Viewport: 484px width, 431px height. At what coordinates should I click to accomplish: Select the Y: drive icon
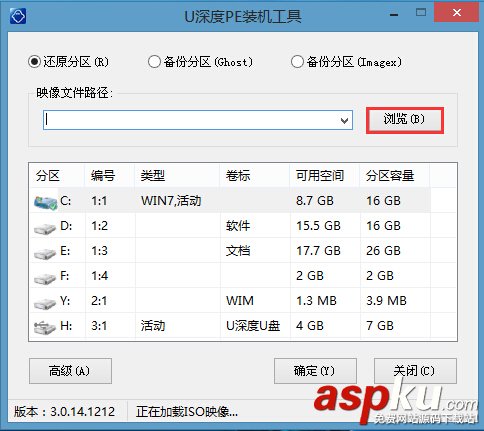pos(45,303)
